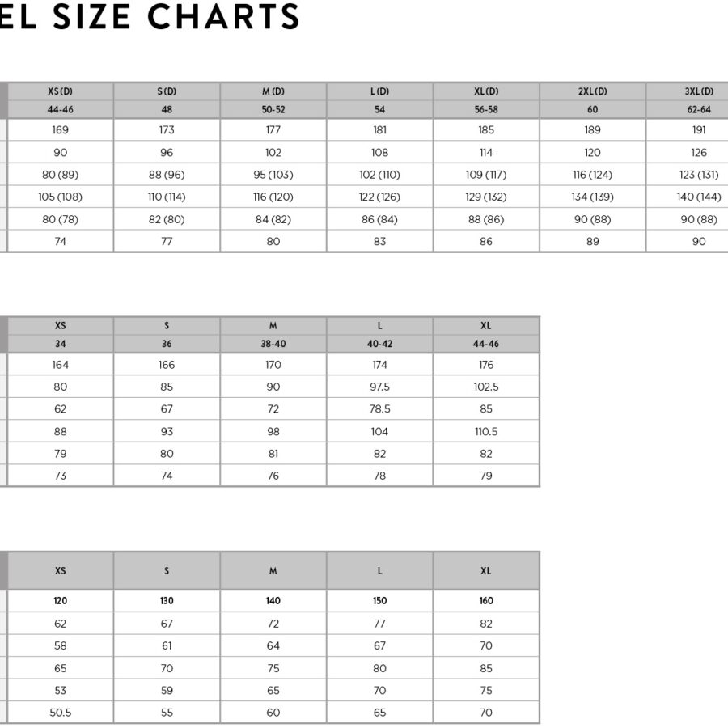The height and width of the screenshot is (728, 728).
Task: Select the cell showing 50.5
Action: (x=61, y=713)
